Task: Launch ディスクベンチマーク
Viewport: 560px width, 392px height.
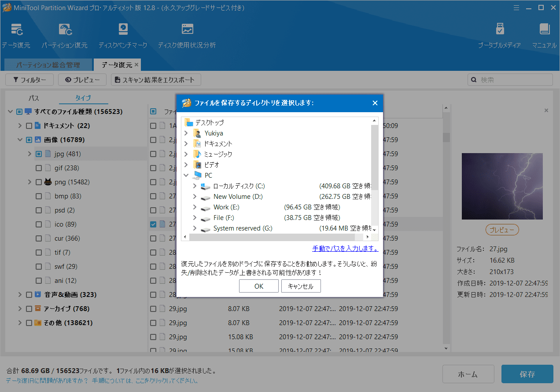Action: [123, 35]
